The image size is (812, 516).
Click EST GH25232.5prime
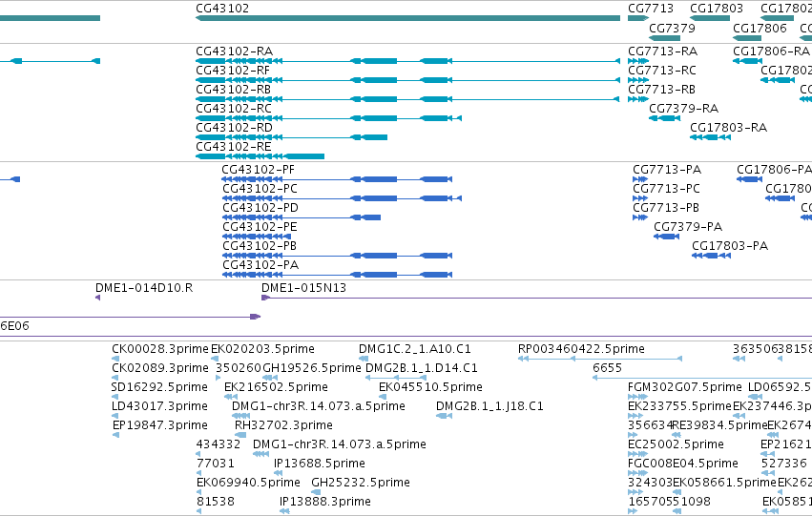pyautogui.click(x=361, y=483)
